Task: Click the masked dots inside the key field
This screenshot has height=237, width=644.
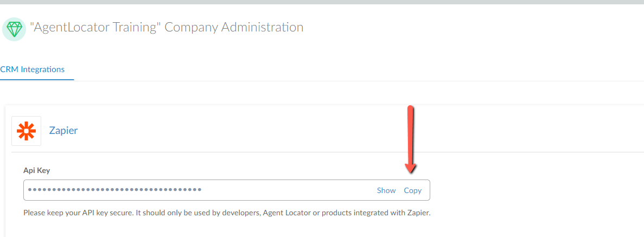Action: point(114,190)
